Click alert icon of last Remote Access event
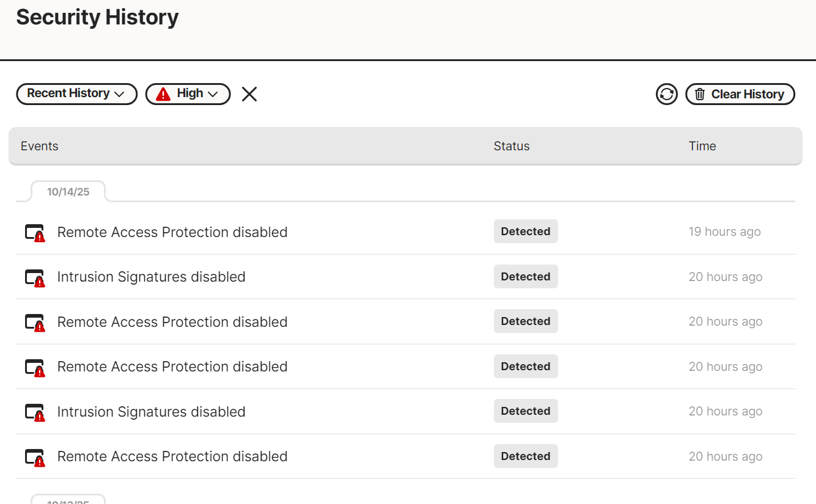The image size is (816, 504). click(35, 457)
